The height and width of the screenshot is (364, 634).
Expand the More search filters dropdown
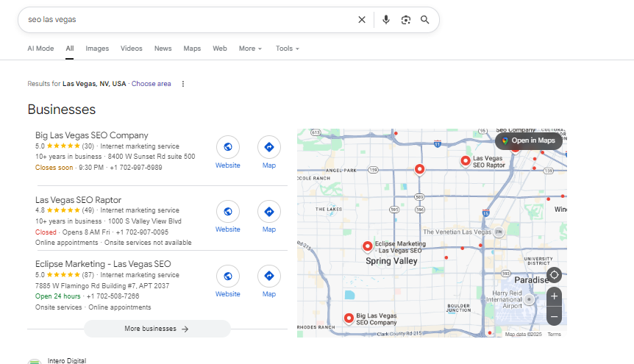click(x=250, y=49)
